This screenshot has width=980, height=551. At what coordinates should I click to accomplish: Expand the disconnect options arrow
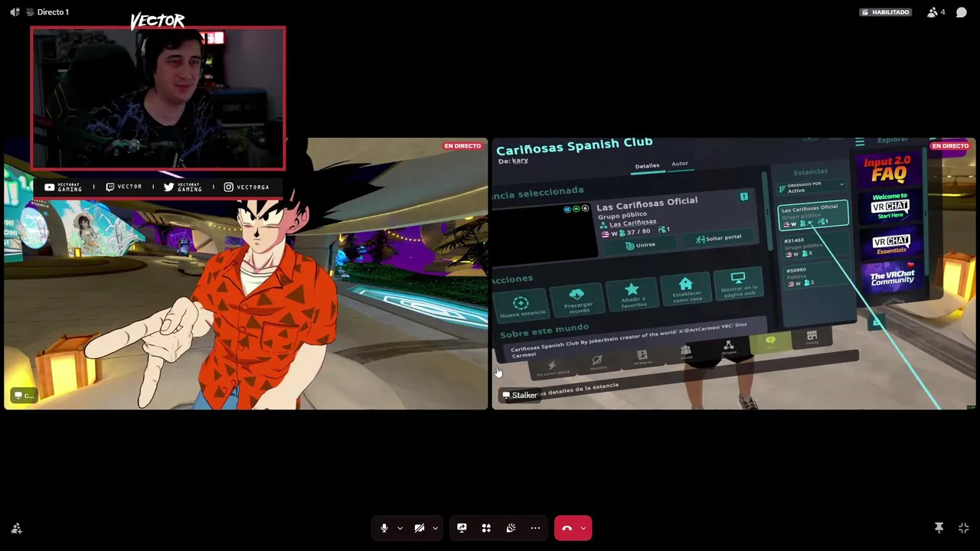[x=583, y=528]
